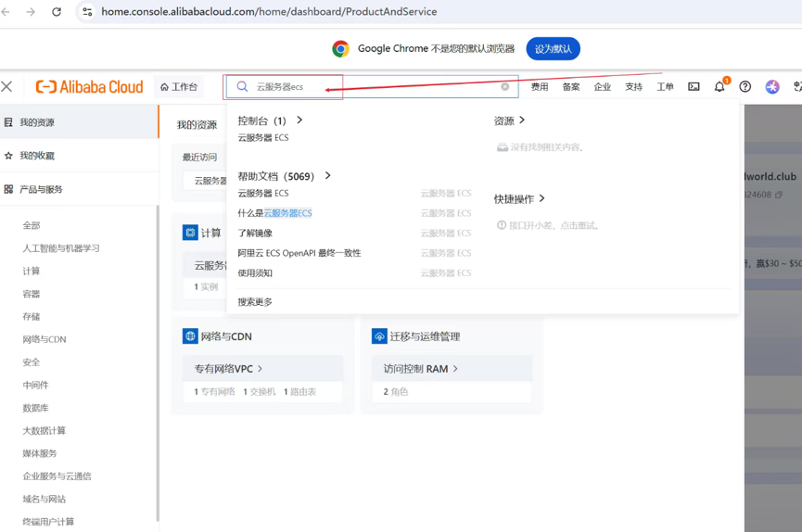The width and height of the screenshot is (802, 532).
Task: Select 我的收藏 in the sidebar
Action: tap(80, 156)
